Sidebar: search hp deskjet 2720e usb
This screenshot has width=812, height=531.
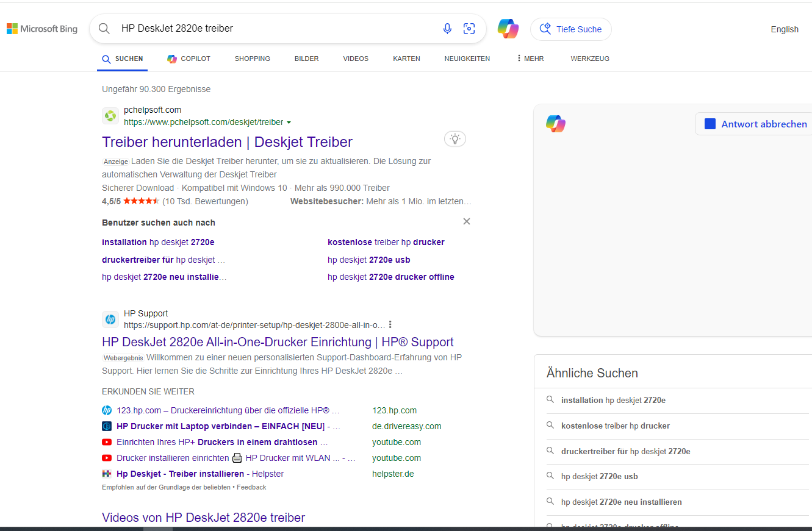coord(600,477)
